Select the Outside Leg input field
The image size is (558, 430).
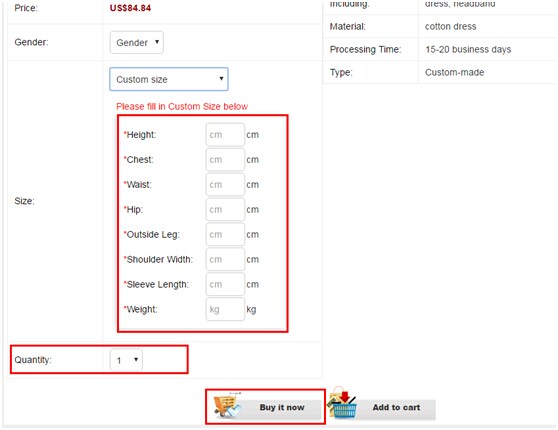[x=225, y=234]
